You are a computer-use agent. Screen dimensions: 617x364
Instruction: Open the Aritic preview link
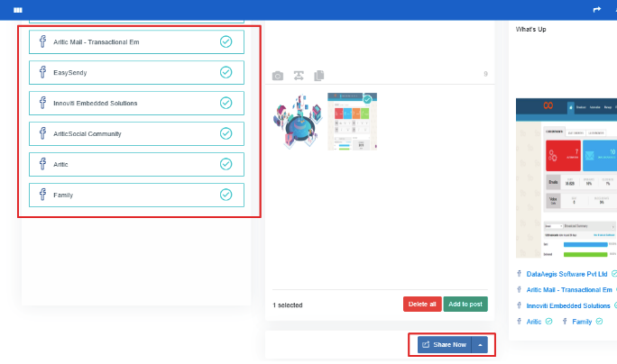point(534,322)
